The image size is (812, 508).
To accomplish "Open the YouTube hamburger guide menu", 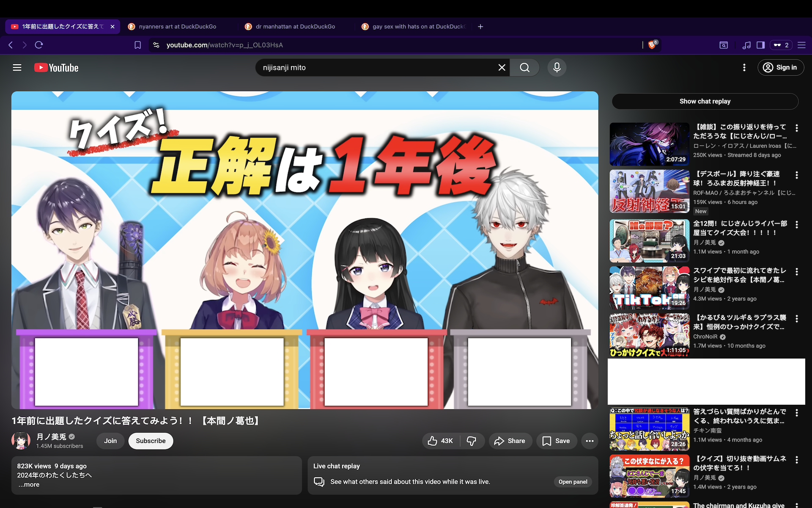I will coord(17,68).
